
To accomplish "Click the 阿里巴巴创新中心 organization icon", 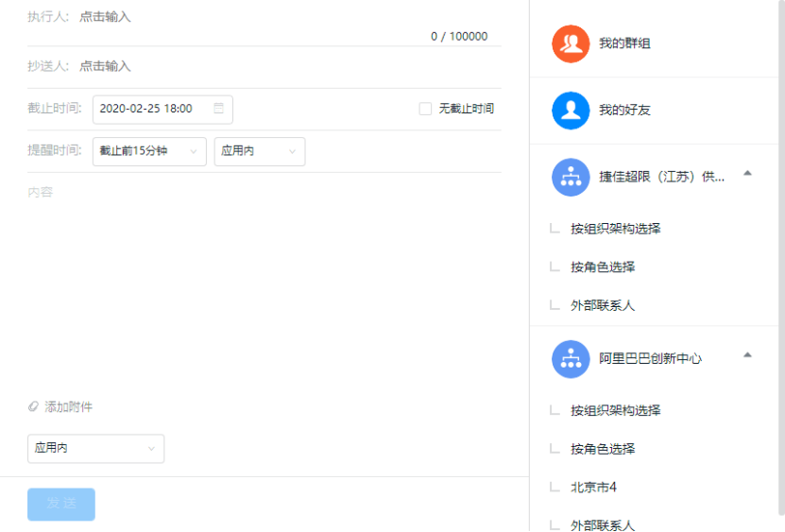I will (x=571, y=359).
